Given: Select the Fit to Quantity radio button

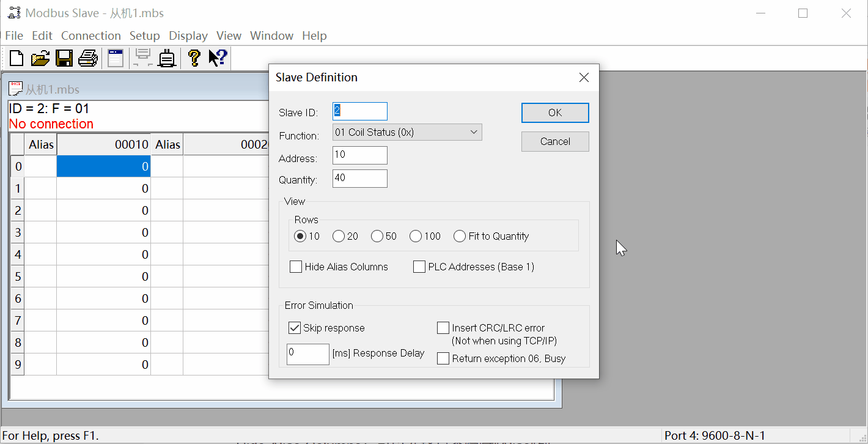Looking at the screenshot, I should [460, 236].
